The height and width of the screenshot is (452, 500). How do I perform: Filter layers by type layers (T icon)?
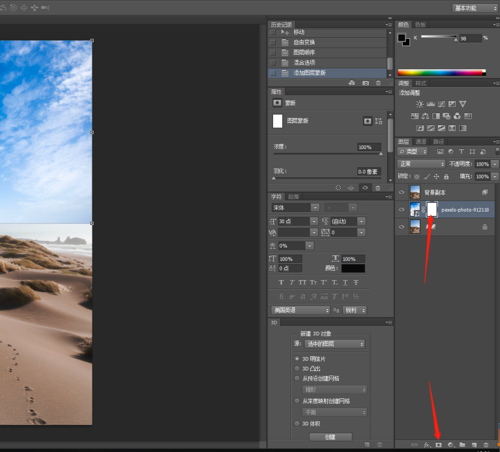point(461,151)
